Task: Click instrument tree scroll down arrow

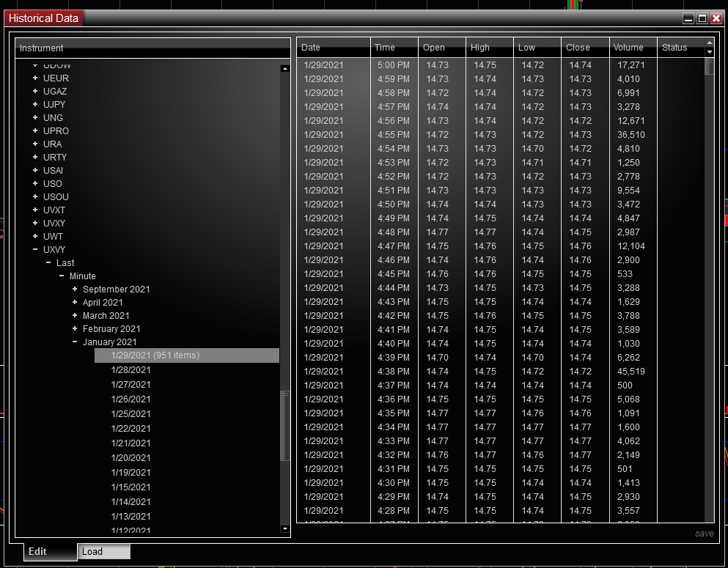Action: click(285, 528)
